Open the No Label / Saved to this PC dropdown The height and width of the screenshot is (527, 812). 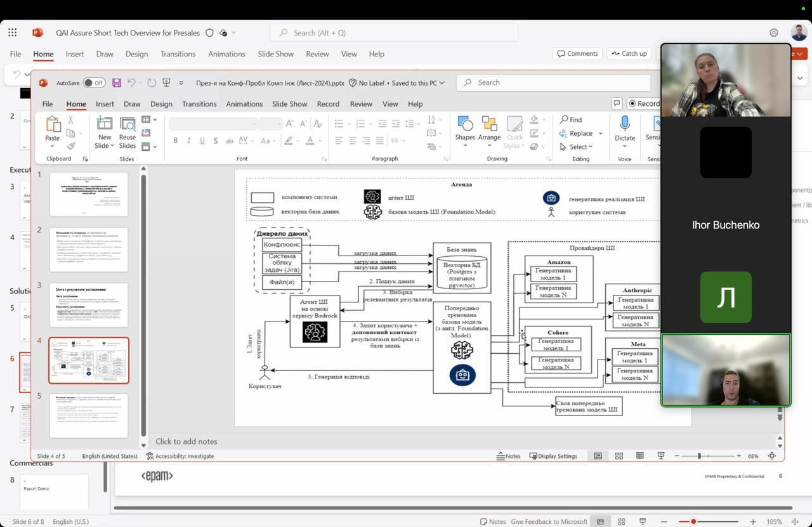point(396,83)
